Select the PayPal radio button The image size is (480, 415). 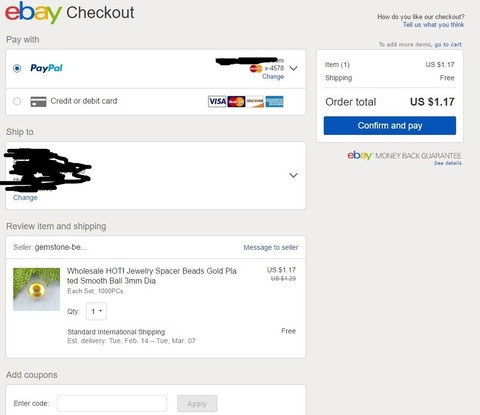point(17,68)
